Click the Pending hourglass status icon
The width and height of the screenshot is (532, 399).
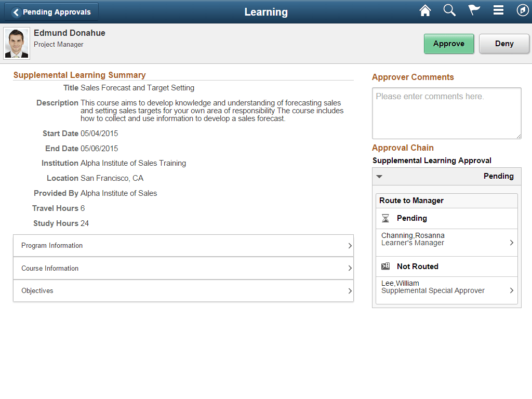(x=385, y=218)
